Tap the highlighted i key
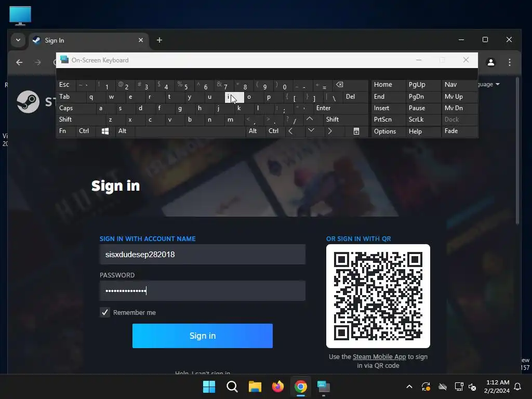 234,97
